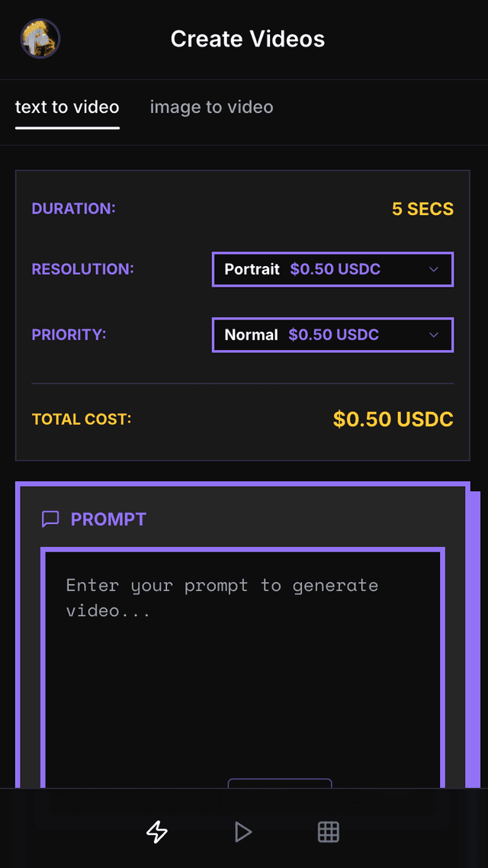
Task: Open the profile avatar in top left
Action: point(39,38)
